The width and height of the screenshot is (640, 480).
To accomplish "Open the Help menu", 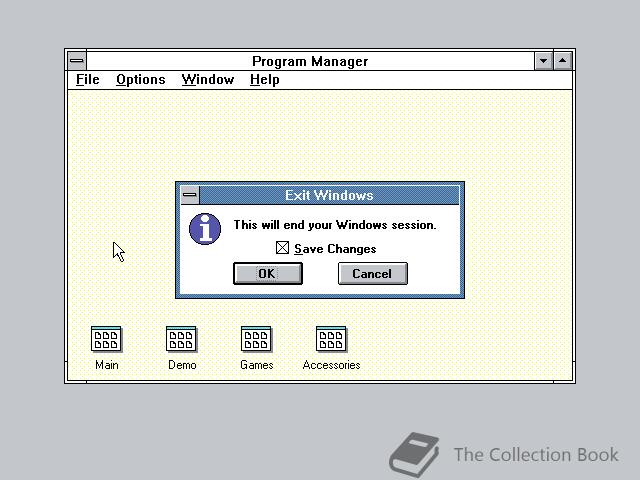I will click(265, 80).
